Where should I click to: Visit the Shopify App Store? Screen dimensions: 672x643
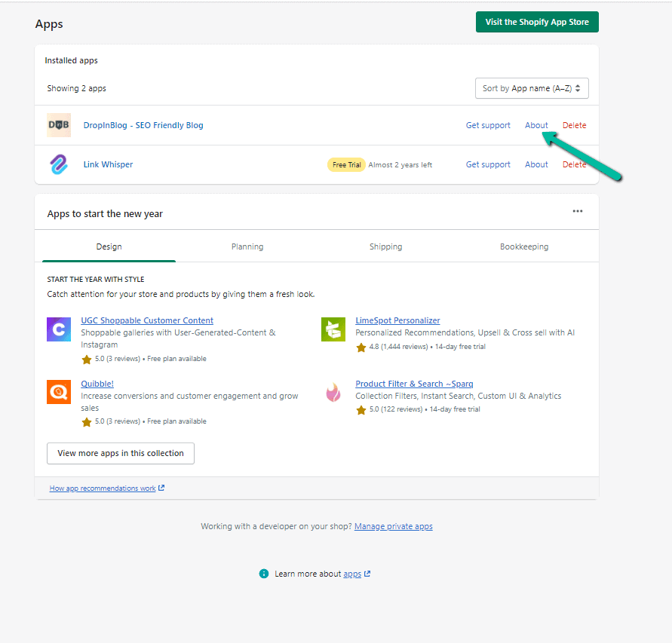(537, 22)
